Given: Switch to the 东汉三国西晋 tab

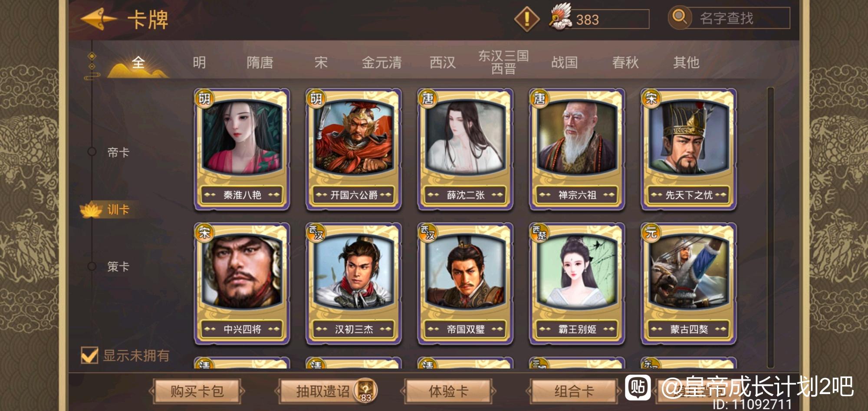Looking at the screenshot, I should (503, 62).
